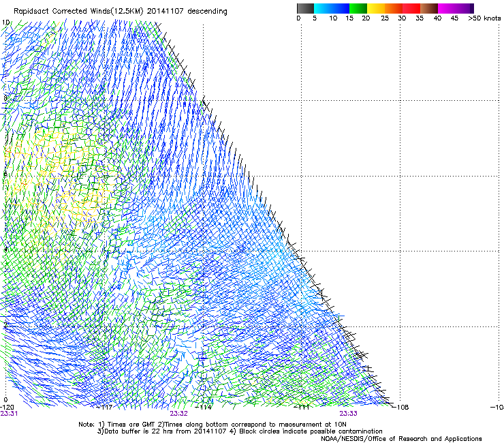The width and height of the screenshot is (504, 443).
Task: Click the note '1) Times are GMT'
Action: coord(127,425)
